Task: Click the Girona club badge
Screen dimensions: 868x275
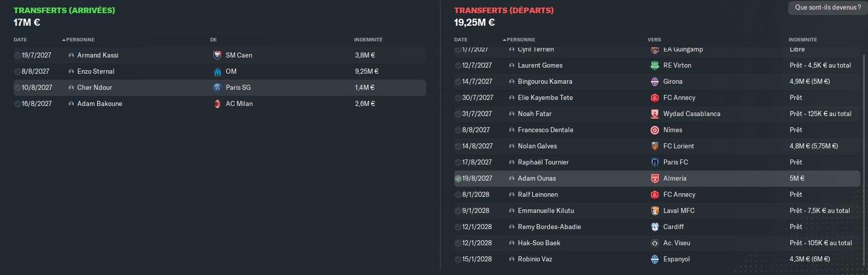Action: 654,82
